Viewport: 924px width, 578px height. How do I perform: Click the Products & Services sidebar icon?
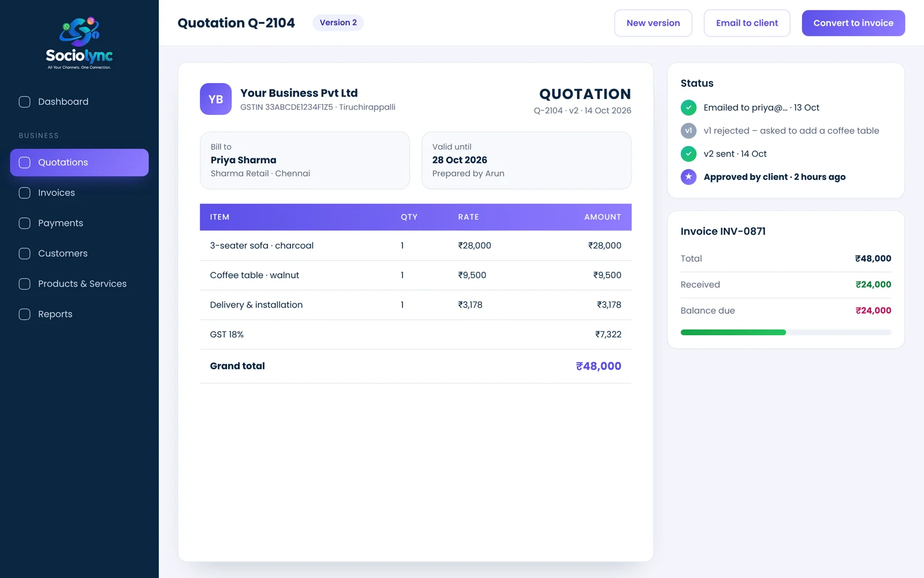click(24, 284)
